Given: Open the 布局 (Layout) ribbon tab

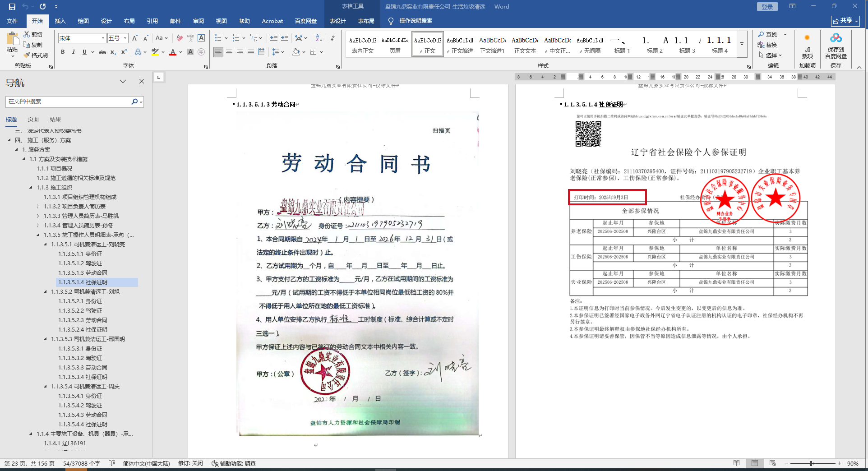Looking at the screenshot, I should [x=129, y=21].
